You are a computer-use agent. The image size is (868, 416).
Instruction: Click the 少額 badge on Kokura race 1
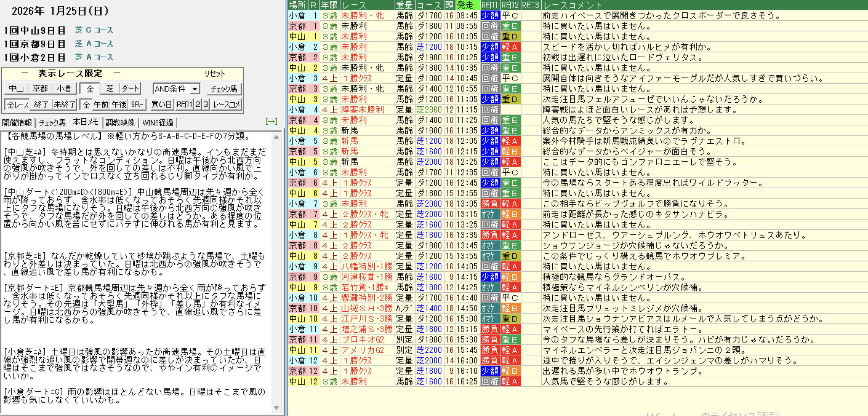pyautogui.click(x=490, y=16)
